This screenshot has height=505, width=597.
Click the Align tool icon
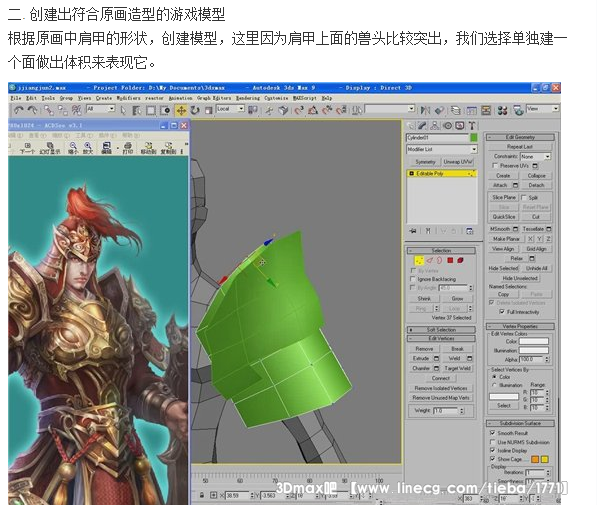[x=439, y=110]
